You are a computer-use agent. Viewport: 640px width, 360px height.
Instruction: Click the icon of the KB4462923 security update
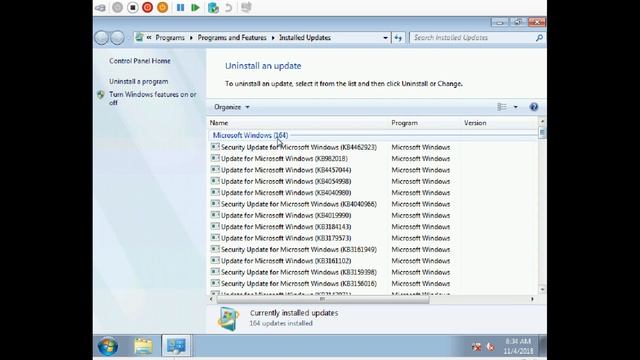pos(215,147)
